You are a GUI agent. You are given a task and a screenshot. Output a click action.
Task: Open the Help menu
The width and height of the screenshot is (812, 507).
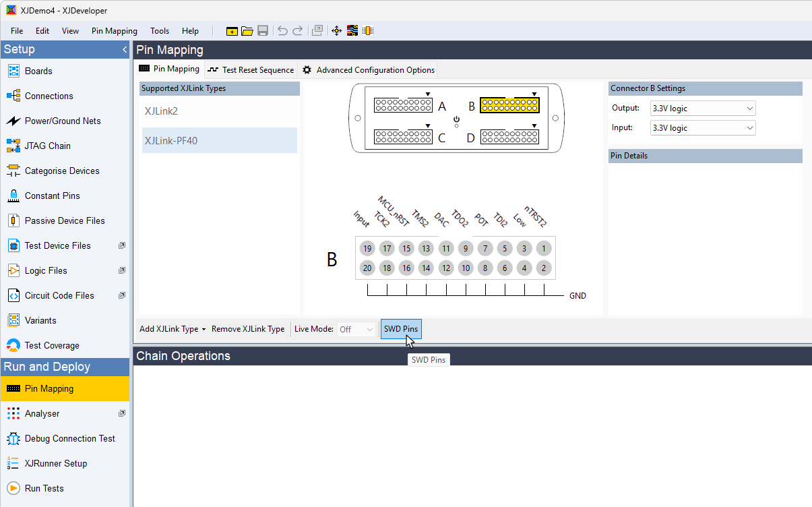coord(190,31)
